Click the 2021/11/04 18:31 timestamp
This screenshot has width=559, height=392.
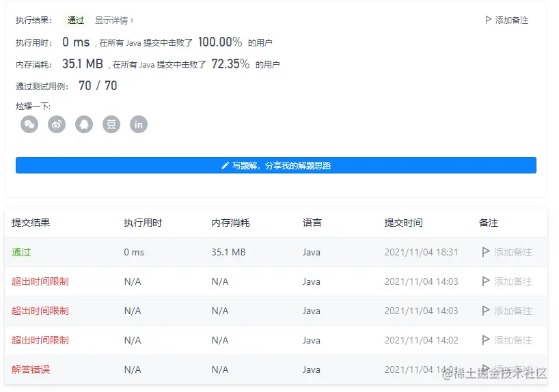click(421, 252)
